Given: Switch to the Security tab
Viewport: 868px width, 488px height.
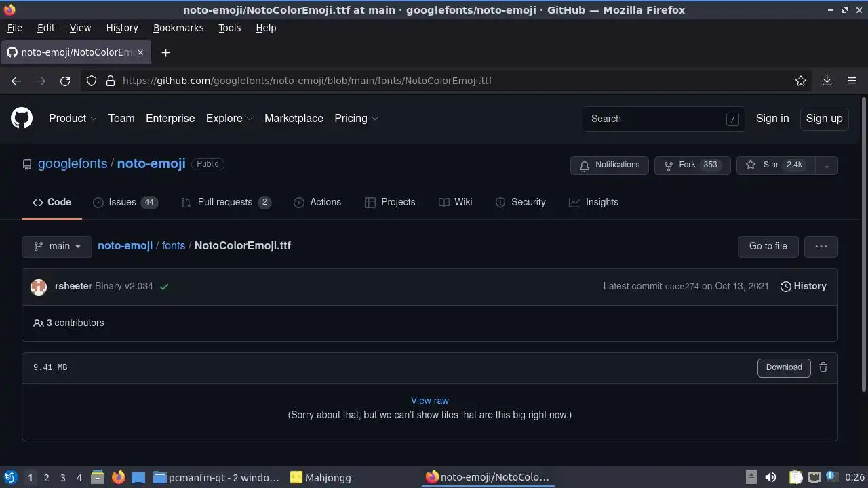Looking at the screenshot, I should click(x=520, y=202).
